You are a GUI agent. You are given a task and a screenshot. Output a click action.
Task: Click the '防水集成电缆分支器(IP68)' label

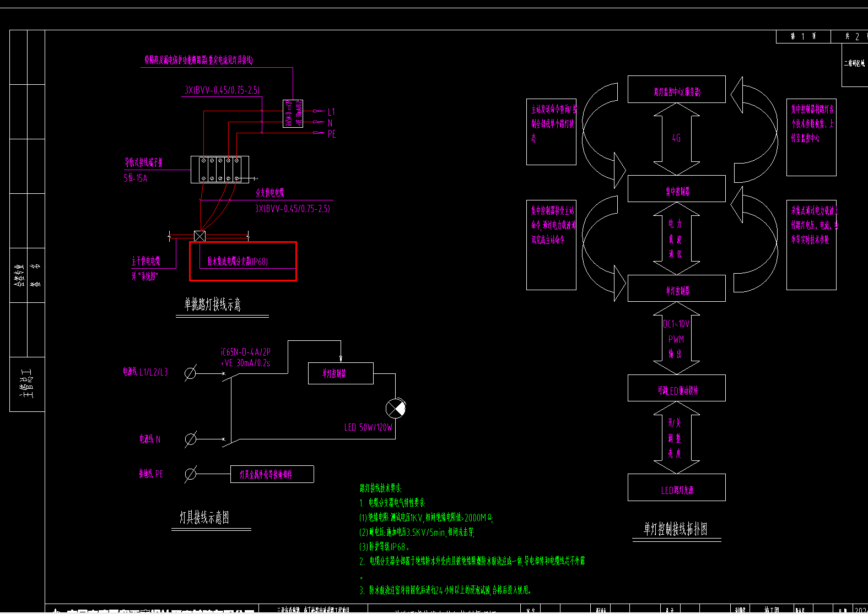coord(238,261)
